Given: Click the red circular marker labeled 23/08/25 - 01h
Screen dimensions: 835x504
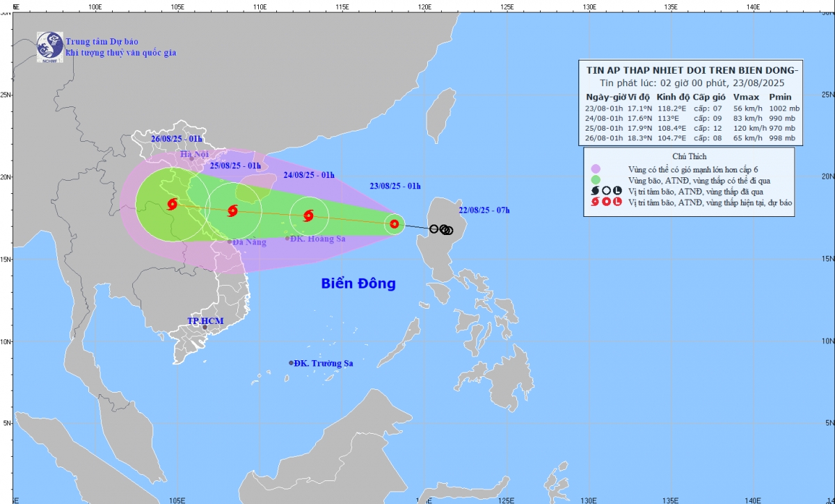Looking at the screenshot, I should pos(395,224).
